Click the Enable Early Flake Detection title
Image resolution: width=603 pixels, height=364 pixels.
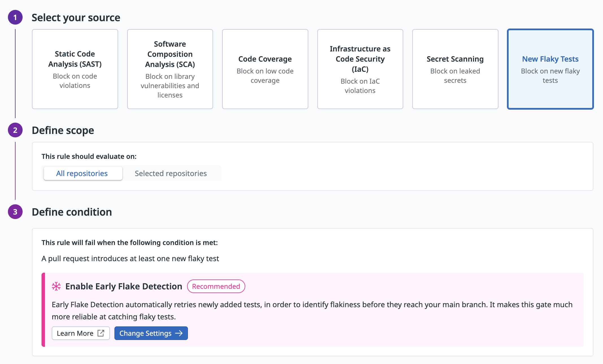[124, 286]
